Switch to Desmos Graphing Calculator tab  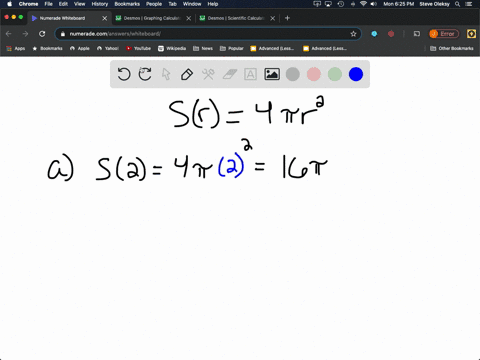[152, 18]
